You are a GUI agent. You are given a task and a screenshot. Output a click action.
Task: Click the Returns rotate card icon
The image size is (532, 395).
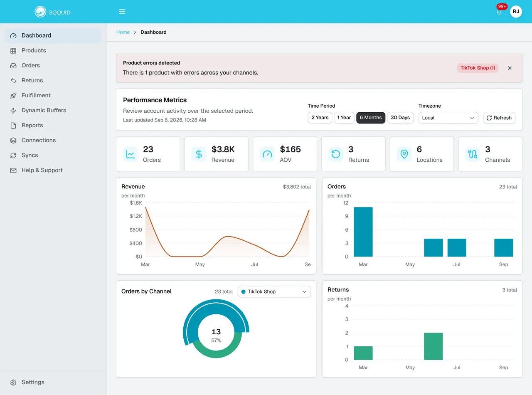(x=336, y=154)
